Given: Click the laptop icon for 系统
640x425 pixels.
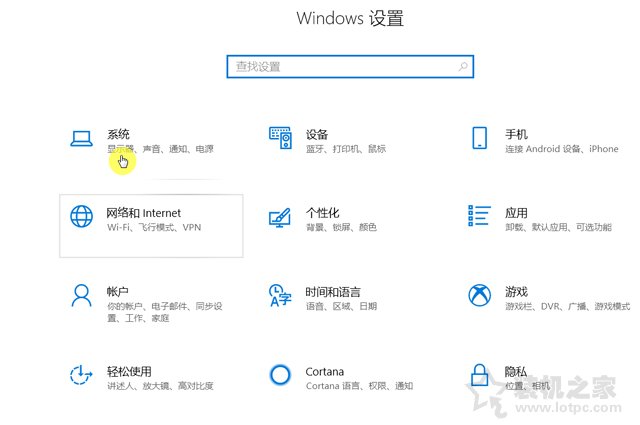Looking at the screenshot, I should pos(81,138).
